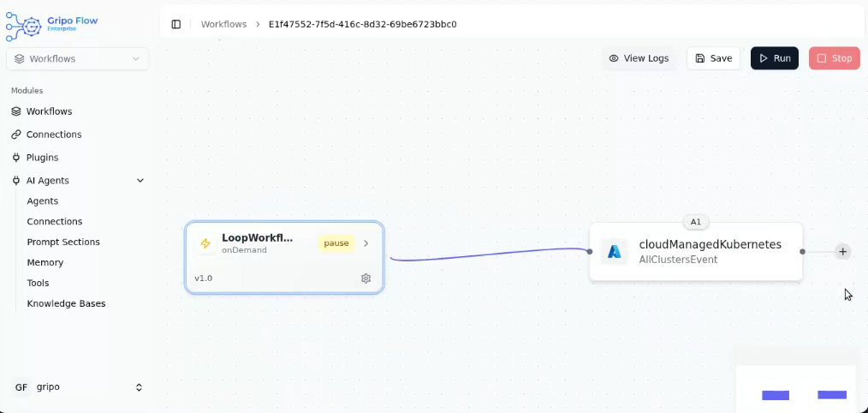Click the Gripo Flow logo

click(x=51, y=24)
